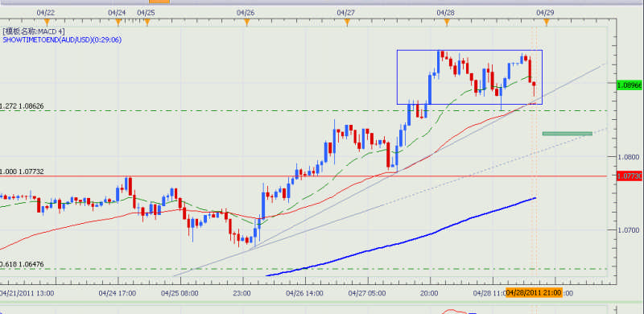644x314 pixels.
Task: Click the orange triangle marker below 04/22
Action: pos(47,22)
